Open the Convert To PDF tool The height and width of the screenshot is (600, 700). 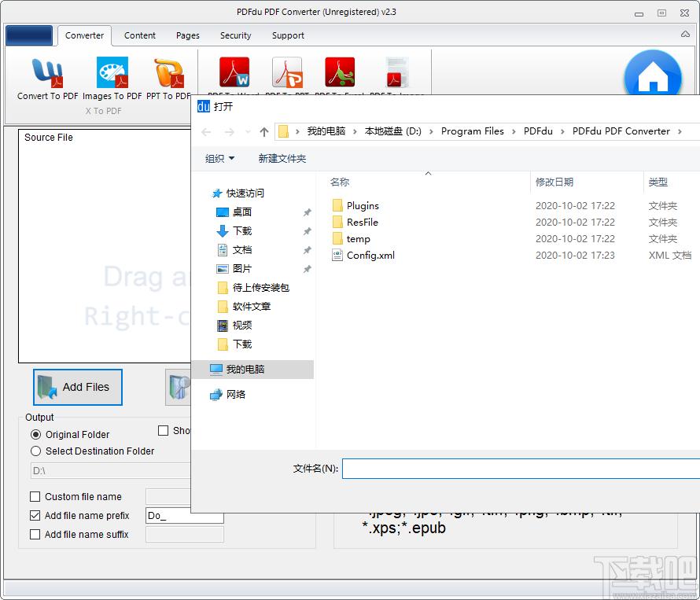pos(47,79)
